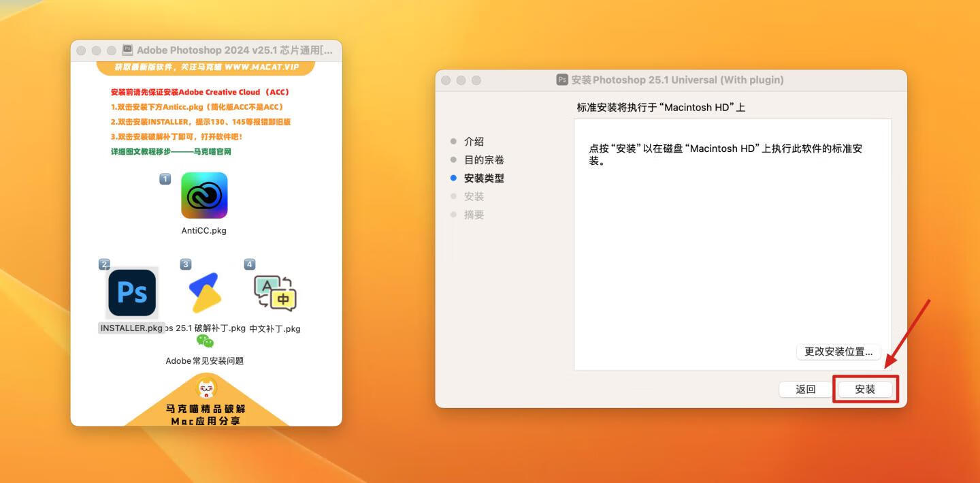Image resolution: width=980 pixels, height=483 pixels.
Task: Open the Adobe常见安装问题 item label
Action: tap(205, 360)
